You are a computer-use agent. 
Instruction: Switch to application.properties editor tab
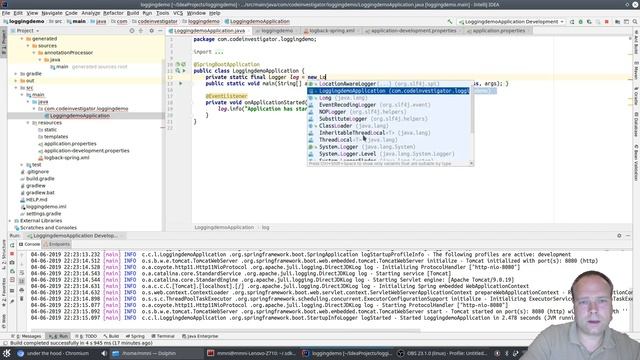point(498,31)
